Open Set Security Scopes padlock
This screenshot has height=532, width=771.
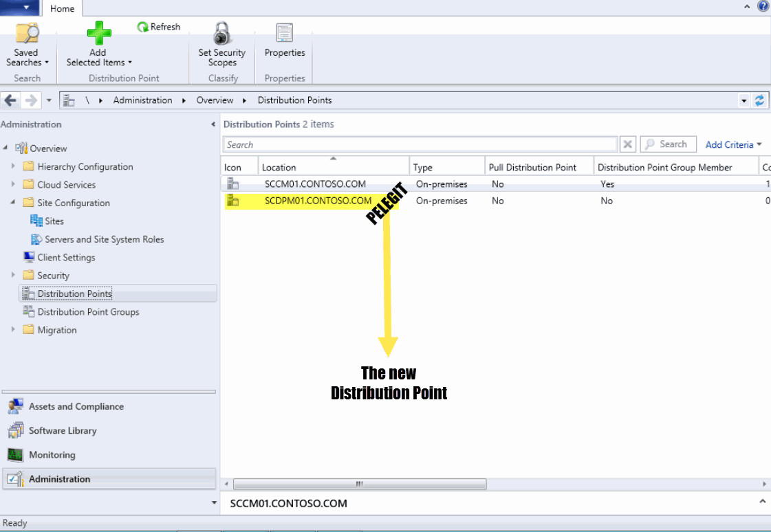click(x=222, y=34)
